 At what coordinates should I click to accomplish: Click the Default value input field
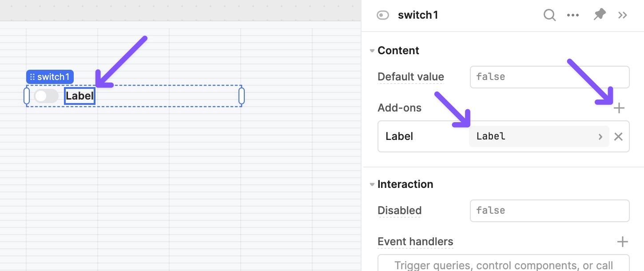coord(550,77)
